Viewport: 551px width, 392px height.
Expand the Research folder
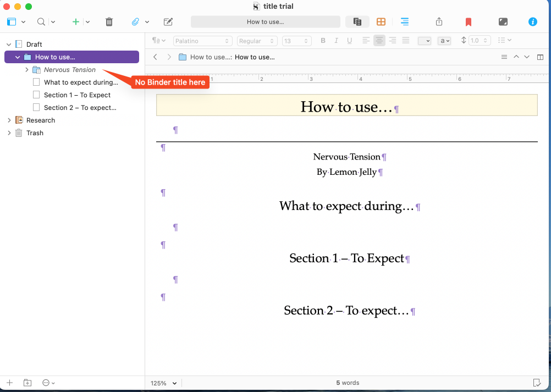(9, 120)
